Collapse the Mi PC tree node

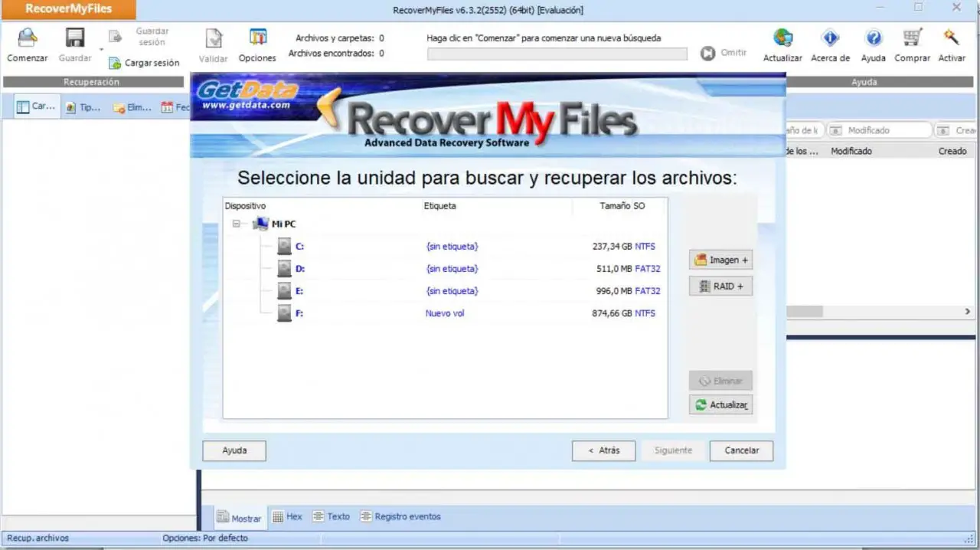(237, 224)
